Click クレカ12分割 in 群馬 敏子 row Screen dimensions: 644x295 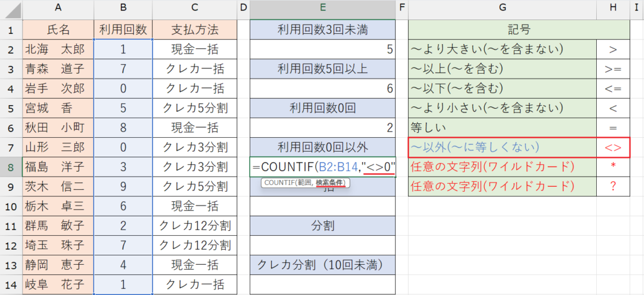point(195,226)
